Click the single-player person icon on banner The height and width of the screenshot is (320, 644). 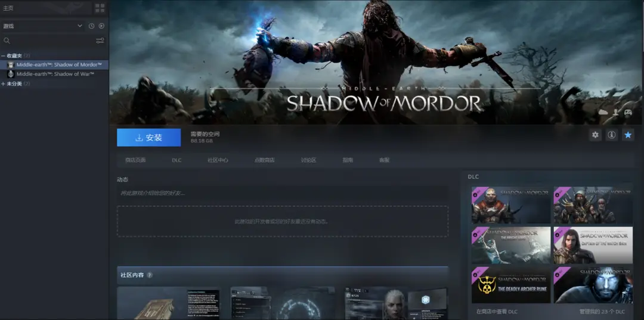tap(615, 112)
